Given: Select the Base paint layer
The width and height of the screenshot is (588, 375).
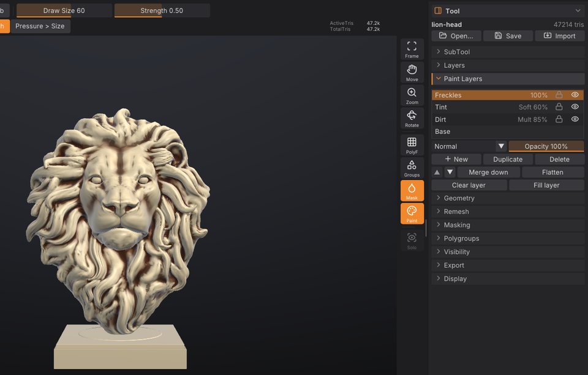Looking at the screenshot, I should [x=508, y=132].
